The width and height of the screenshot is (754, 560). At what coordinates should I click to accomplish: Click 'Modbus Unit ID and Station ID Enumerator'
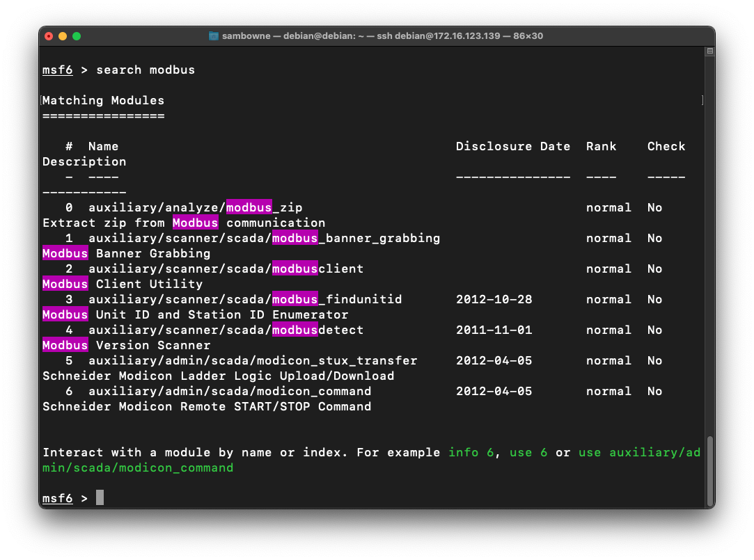(x=195, y=315)
